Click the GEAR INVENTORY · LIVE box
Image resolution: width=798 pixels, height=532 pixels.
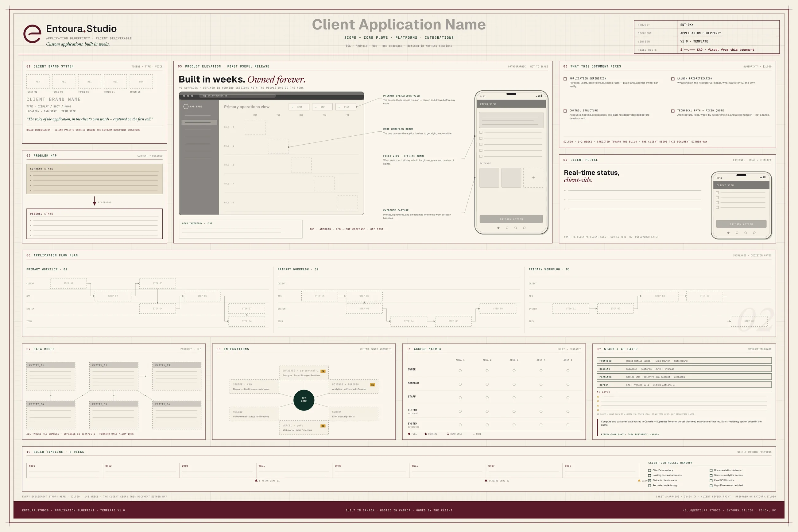(x=240, y=229)
